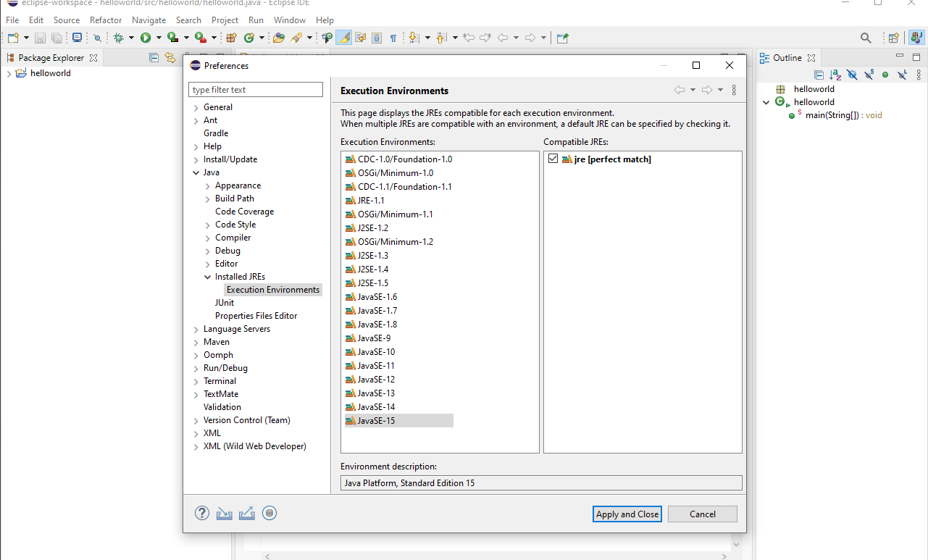Click the Open Perspective icon
The width and height of the screenshot is (928, 560).
(x=894, y=38)
